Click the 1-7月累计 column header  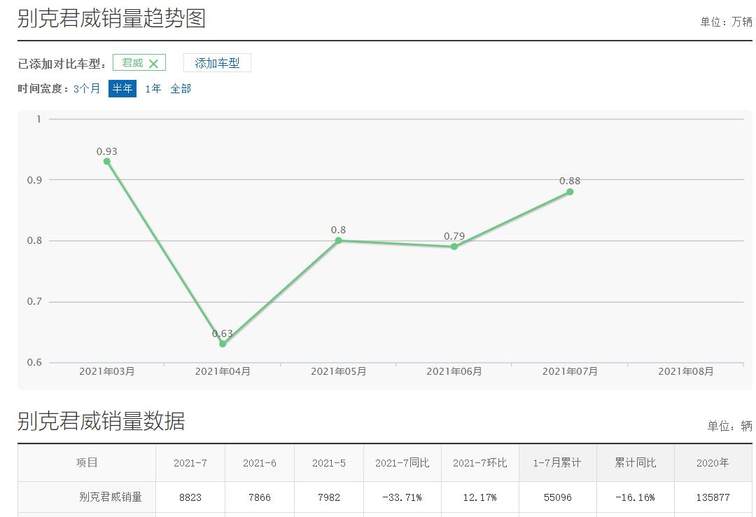[x=557, y=463]
